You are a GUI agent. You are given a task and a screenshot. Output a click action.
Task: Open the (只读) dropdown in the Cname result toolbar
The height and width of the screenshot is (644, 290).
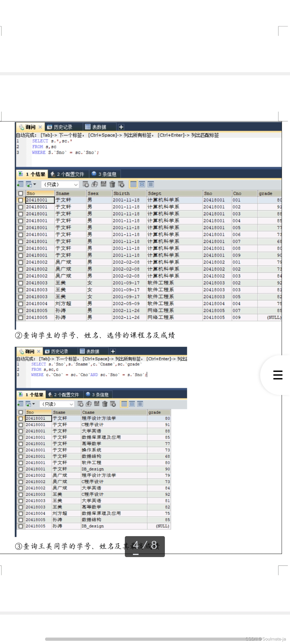click(57, 404)
